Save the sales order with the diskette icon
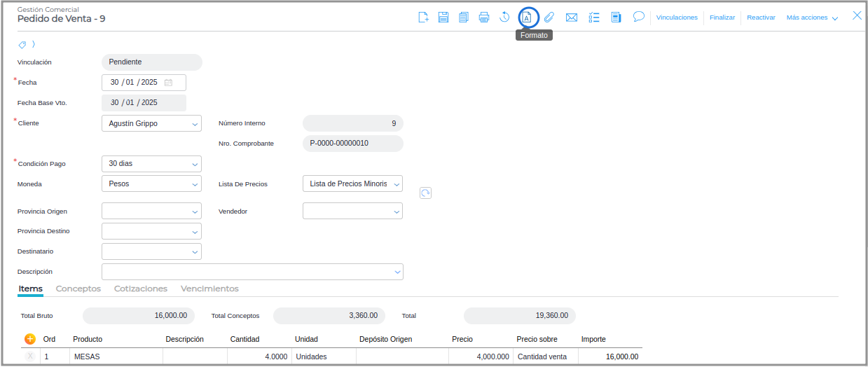This screenshot has height=367, width=868. [443, 18]
